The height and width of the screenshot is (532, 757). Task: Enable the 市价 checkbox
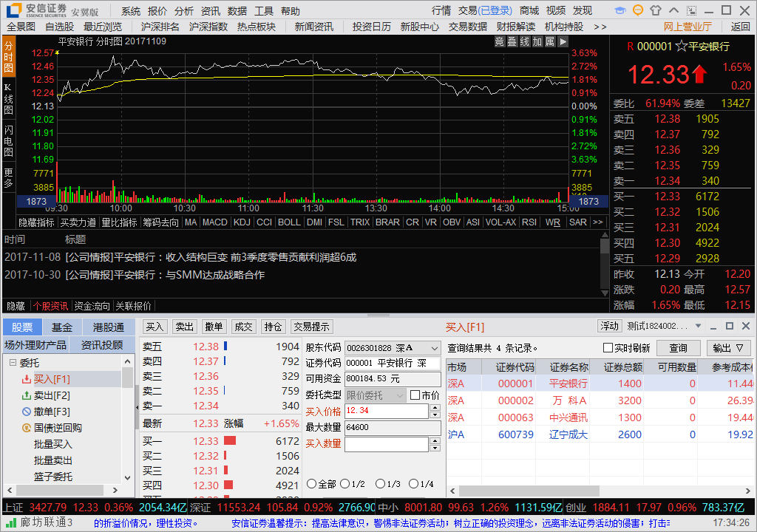(x=415, y=395)
